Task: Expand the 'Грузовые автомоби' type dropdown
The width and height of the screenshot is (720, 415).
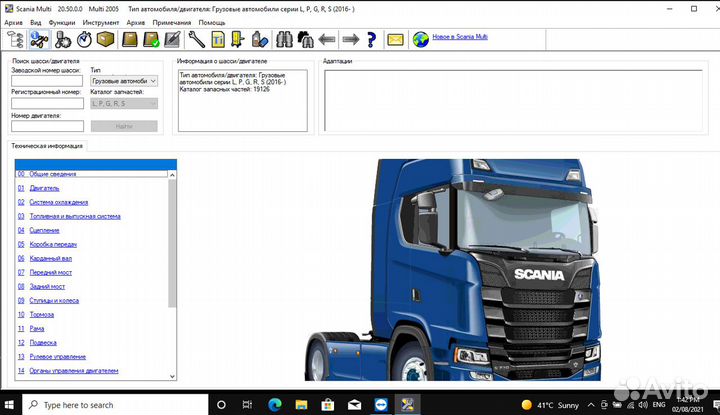Action: click(x=124, y=81)
